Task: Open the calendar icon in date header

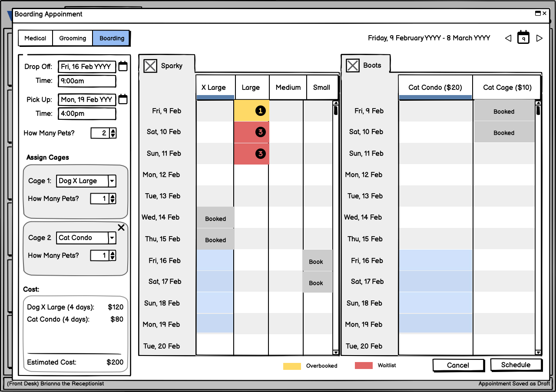Action: pos(523,38)
